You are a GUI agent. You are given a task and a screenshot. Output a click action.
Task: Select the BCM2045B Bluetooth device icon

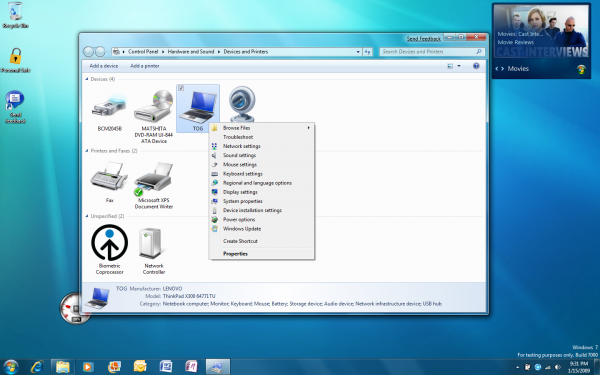coord(109,108)
